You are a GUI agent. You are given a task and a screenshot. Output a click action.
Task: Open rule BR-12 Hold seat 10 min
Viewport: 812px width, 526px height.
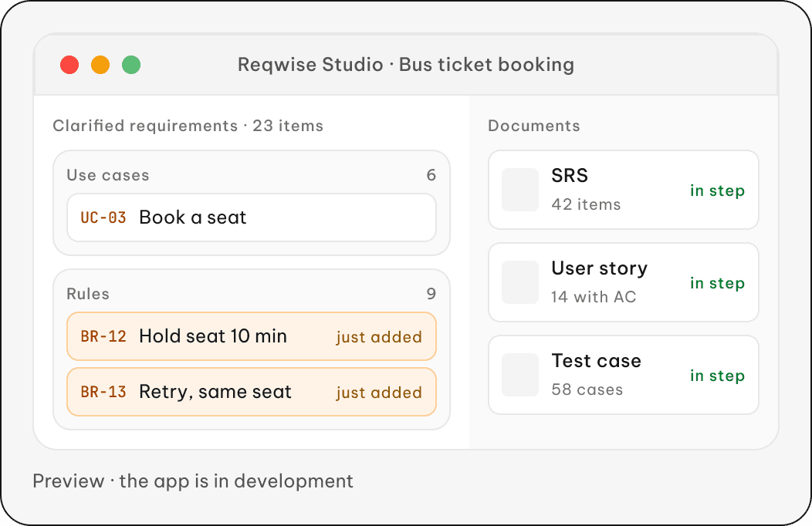252,336
